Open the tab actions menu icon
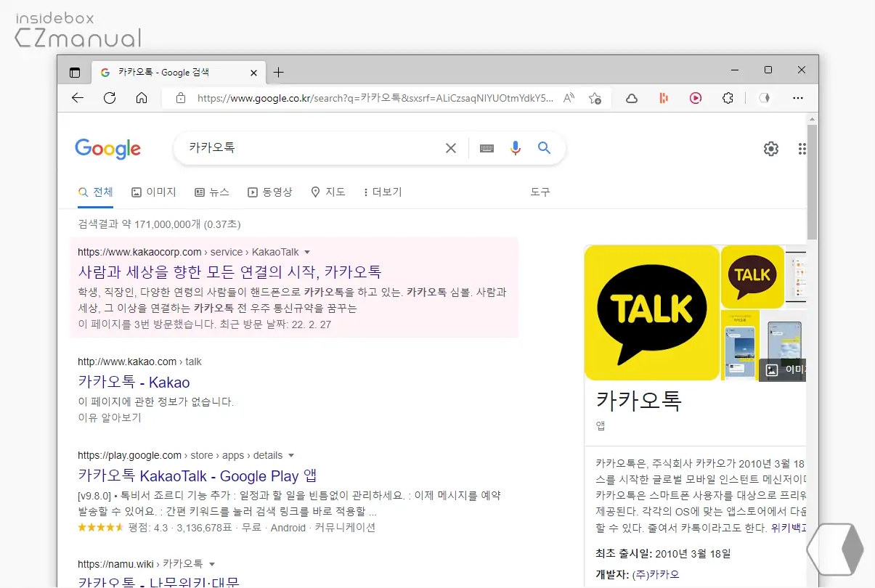The width and height of the screenshot is (875, 588). 74,73
